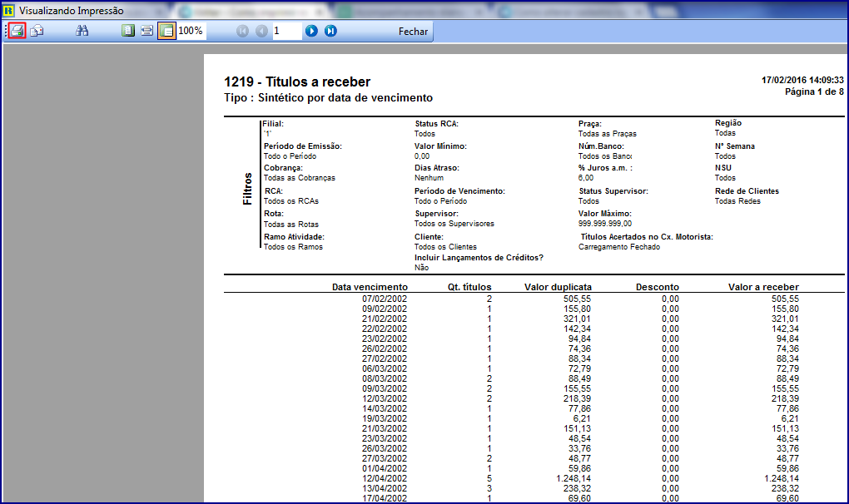Click the 'Desconto' column header

658,287
